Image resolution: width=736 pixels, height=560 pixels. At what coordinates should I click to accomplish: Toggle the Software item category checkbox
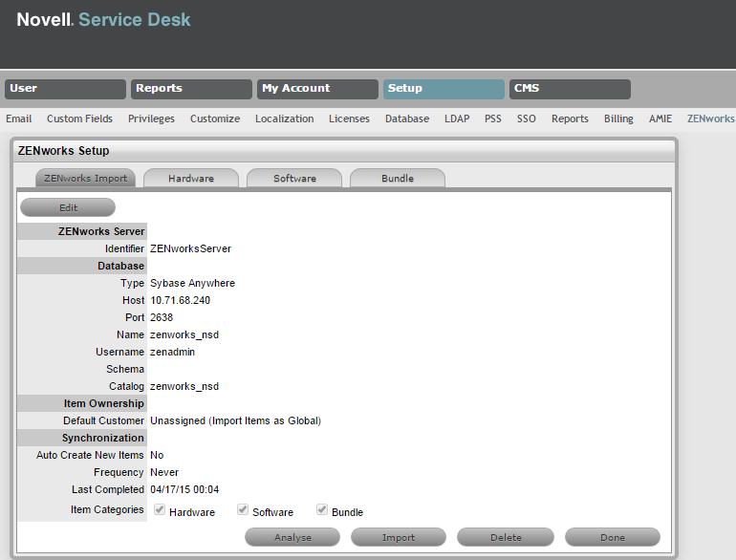(x=243, y=510)
